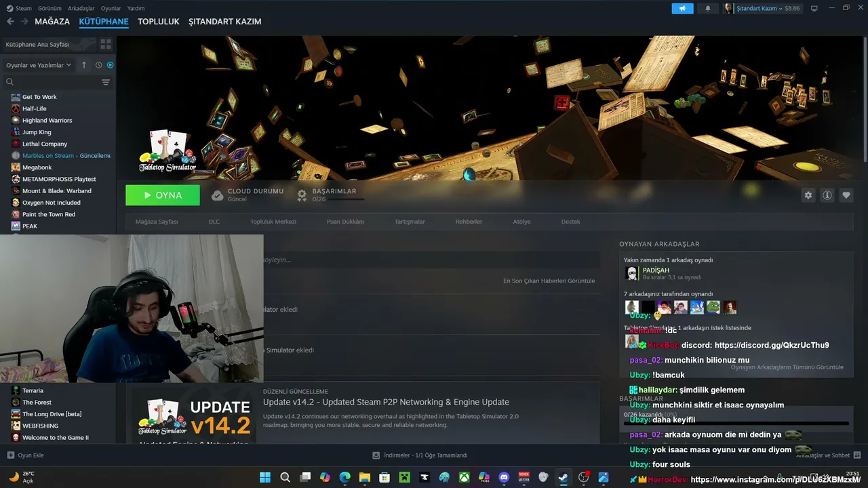Open the Tartışmalar link
The height and width of the screenshot is (488, 868).
[410, 222]
